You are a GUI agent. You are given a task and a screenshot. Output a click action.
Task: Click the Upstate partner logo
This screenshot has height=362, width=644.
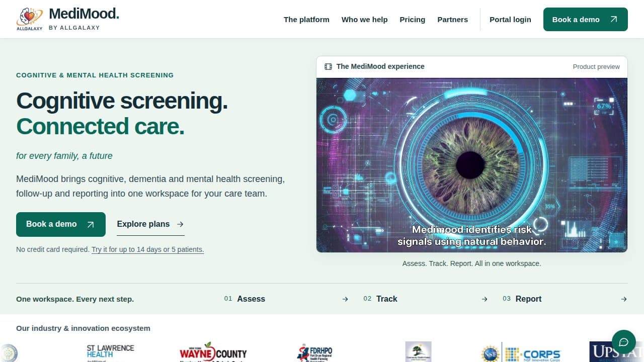[616, 352]
